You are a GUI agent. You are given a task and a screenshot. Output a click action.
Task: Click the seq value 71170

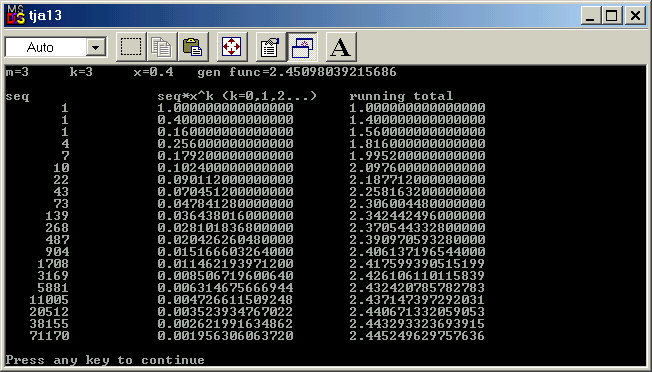pyautogui.click(x=49, y=336)
